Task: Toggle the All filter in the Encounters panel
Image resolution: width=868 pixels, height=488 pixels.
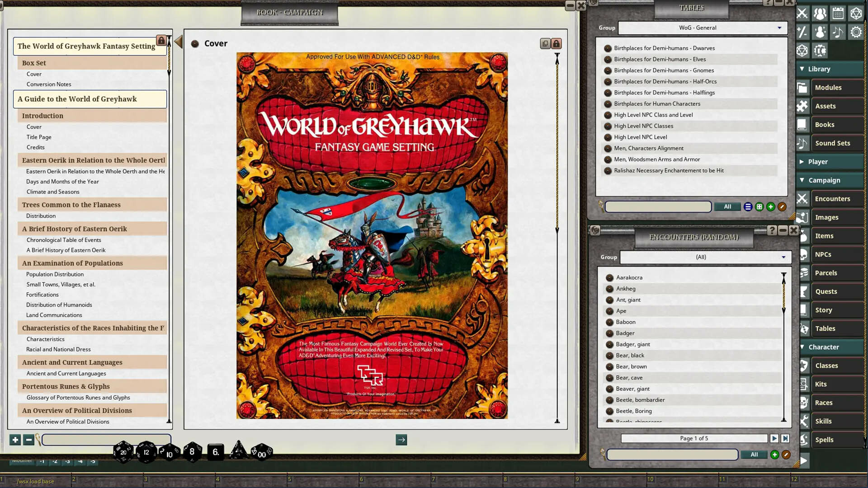Action: (x=754, y=455)
